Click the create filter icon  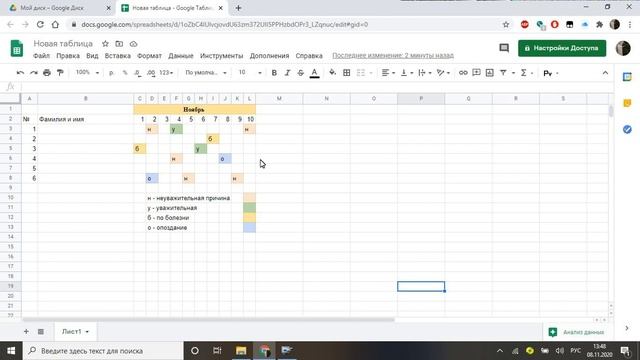pyautogui.click(x=503, y=73)
